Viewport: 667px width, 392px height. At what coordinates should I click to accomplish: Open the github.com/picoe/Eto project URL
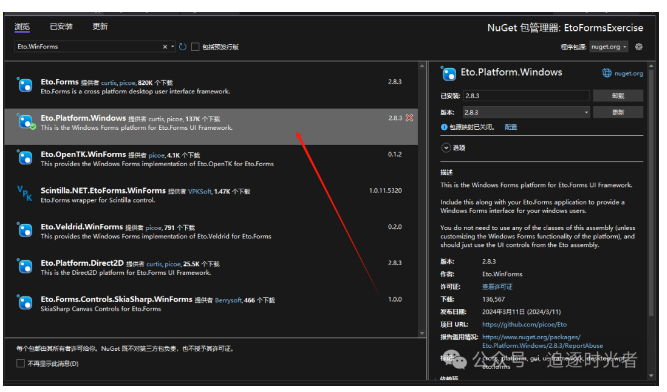pyautogui.click(x=524, y=324)
